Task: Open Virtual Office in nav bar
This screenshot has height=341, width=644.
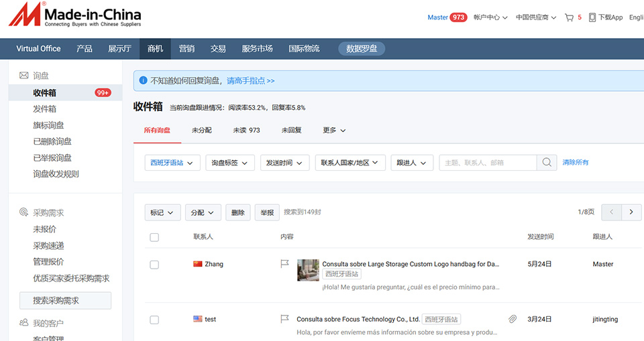Action: (x=38, y=48)
